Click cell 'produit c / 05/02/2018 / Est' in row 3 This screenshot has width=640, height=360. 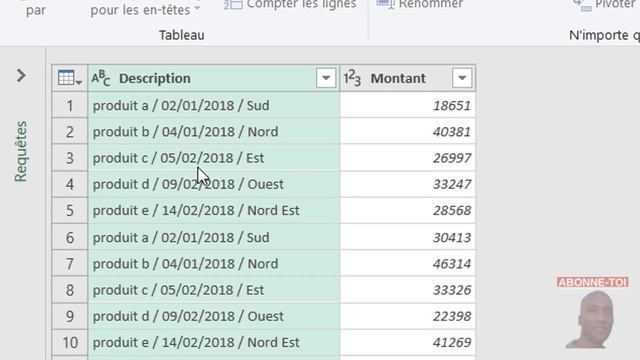tap(213, 158)
